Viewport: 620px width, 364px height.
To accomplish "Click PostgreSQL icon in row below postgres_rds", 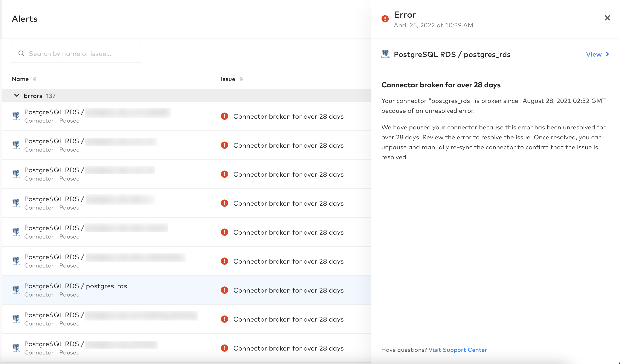I will 16,319.
